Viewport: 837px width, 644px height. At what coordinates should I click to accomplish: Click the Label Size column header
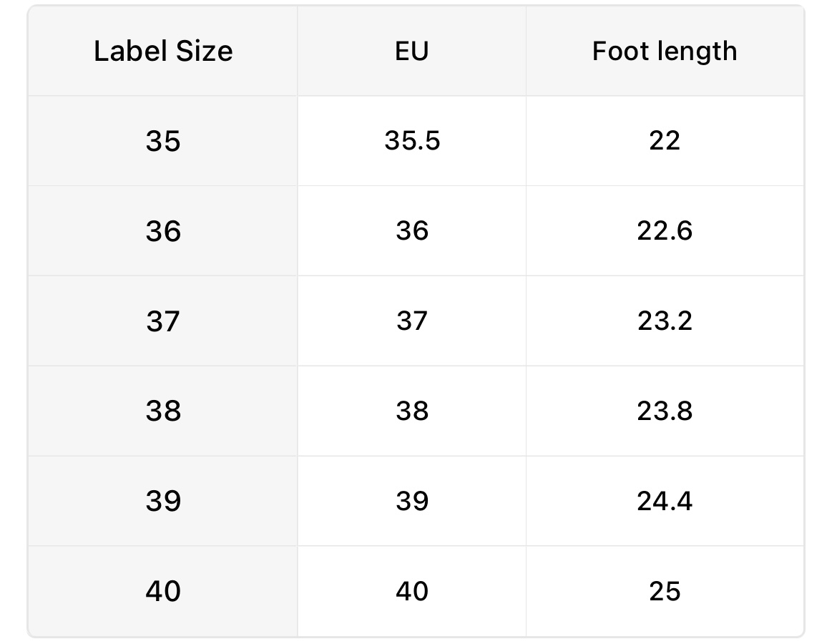pos(163,52)
